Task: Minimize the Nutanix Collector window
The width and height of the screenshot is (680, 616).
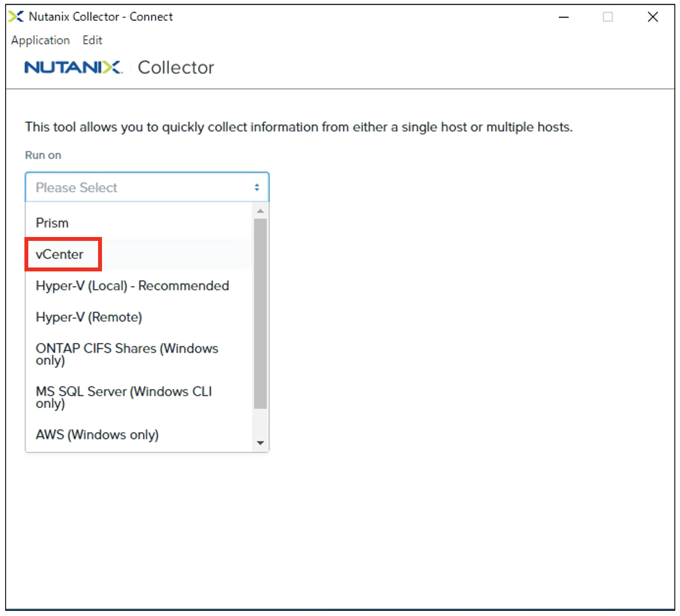Action: pos(564,17)
